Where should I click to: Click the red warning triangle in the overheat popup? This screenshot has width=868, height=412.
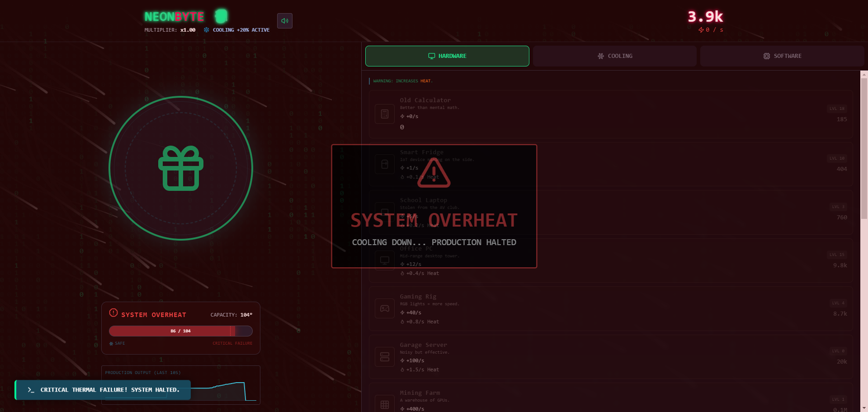[x=434, y=173]
